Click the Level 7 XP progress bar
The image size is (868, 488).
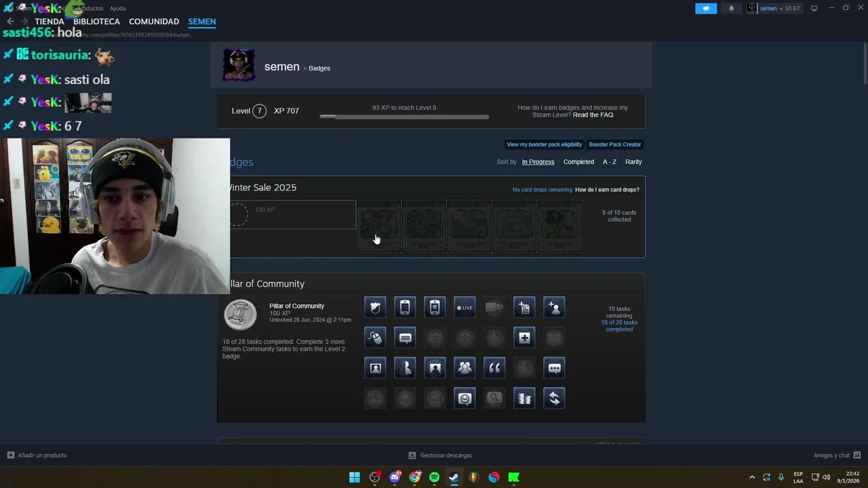404,117
